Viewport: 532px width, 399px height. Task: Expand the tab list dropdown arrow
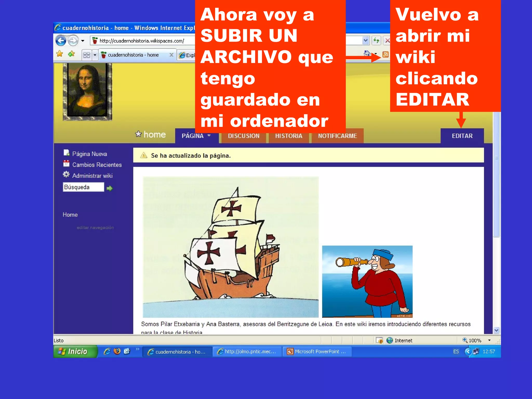tap(95, 55)
